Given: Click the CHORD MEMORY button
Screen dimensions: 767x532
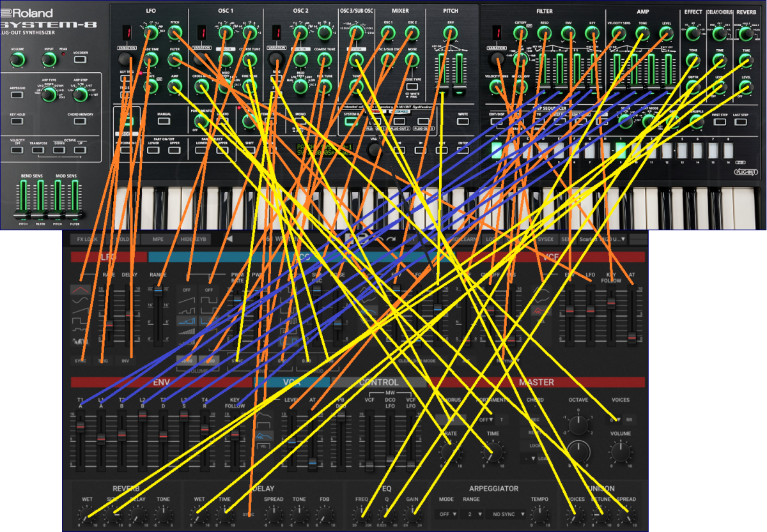Looking at the screenshot, I should [x=80, y=120].
